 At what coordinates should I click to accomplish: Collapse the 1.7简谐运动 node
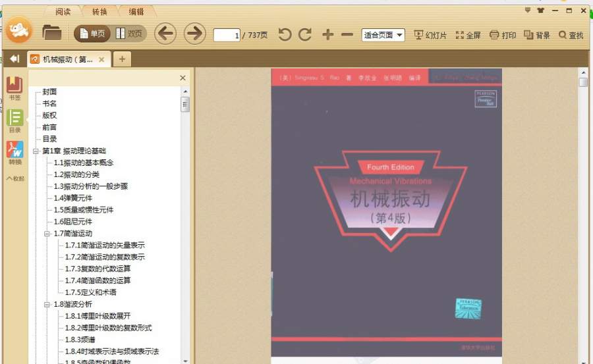(47, 234)
